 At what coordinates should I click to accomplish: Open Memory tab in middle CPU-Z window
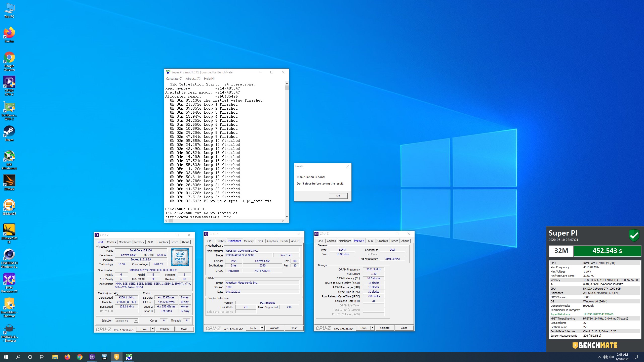pos(249,241)
